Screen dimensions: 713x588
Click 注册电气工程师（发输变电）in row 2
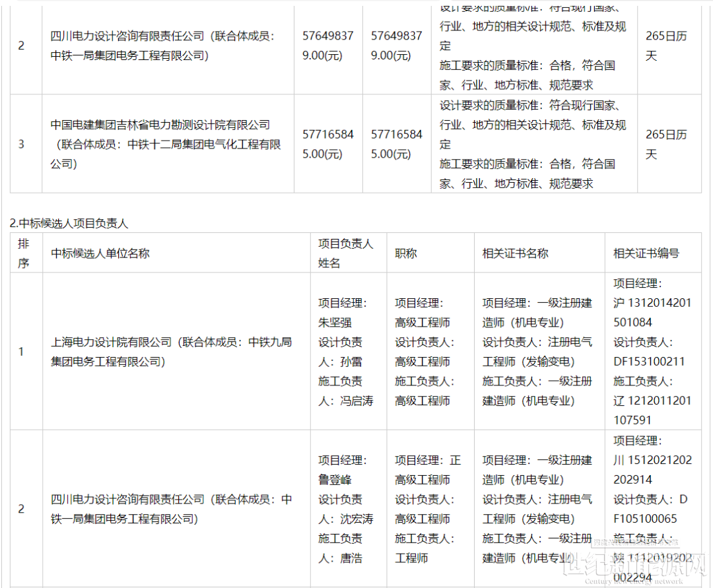point(537,509)
